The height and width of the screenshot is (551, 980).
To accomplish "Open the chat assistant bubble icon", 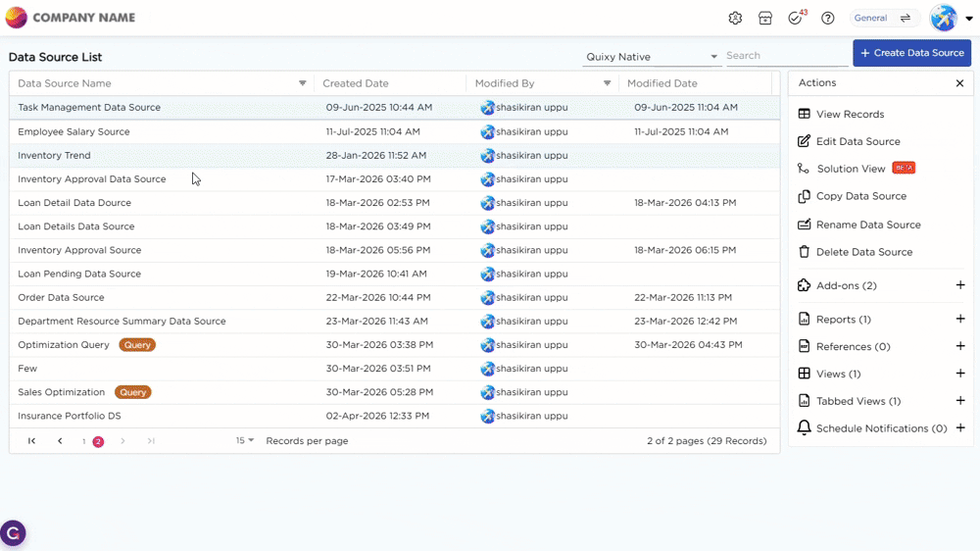I will (13, 533).
